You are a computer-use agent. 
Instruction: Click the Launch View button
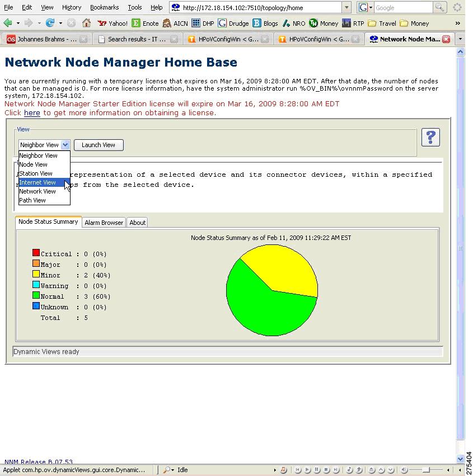pyautogui.click(x=99, y=145)
